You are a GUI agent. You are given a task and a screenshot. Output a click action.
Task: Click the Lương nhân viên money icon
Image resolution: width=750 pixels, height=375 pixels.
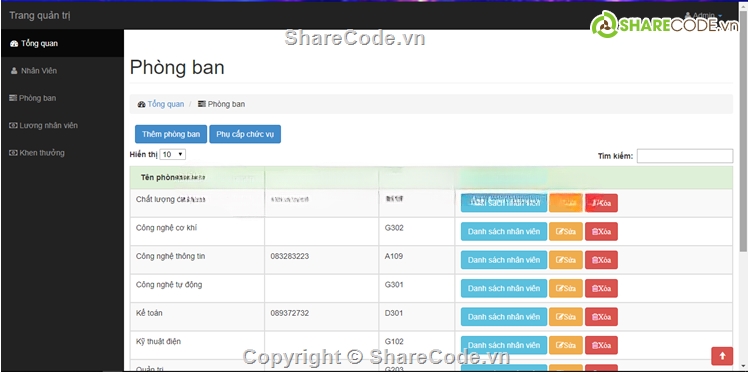pos(13,126)
